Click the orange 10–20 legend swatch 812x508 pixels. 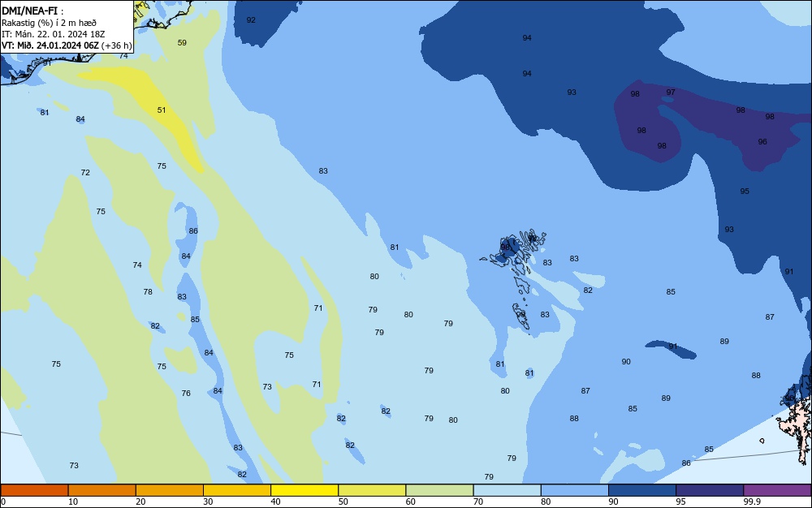[x=102, y=490]
